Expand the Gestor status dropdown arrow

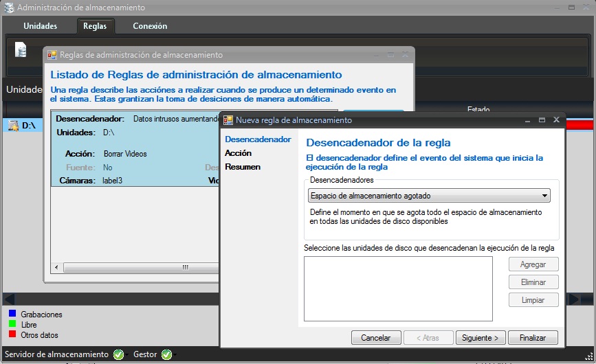click(175, 355)
